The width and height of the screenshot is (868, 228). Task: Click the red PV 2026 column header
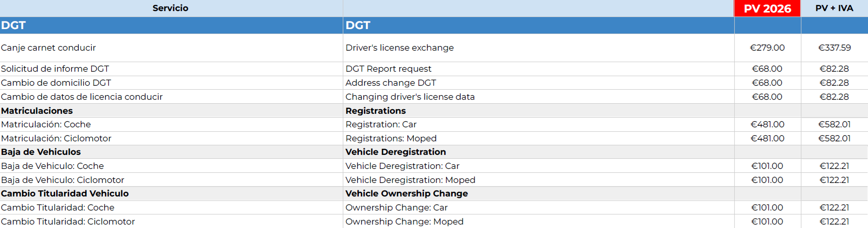click(767, 9)
